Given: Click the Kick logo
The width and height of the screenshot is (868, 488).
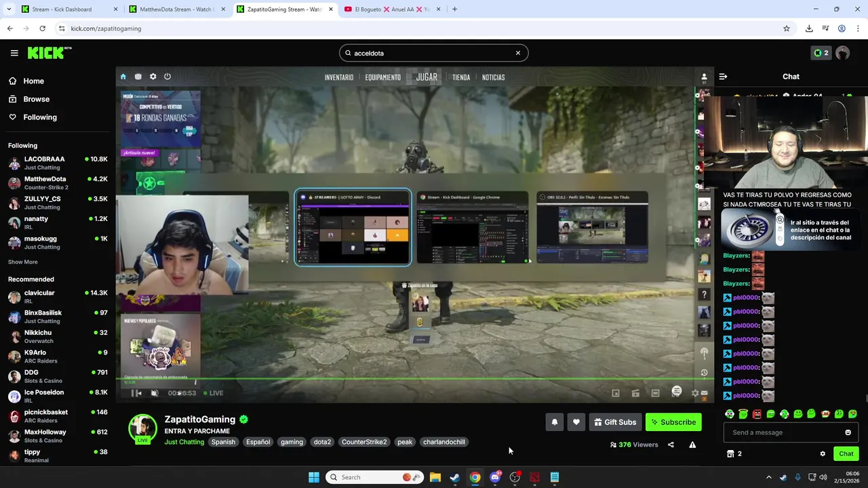Looking at the screenshot, I should point(49,53).
